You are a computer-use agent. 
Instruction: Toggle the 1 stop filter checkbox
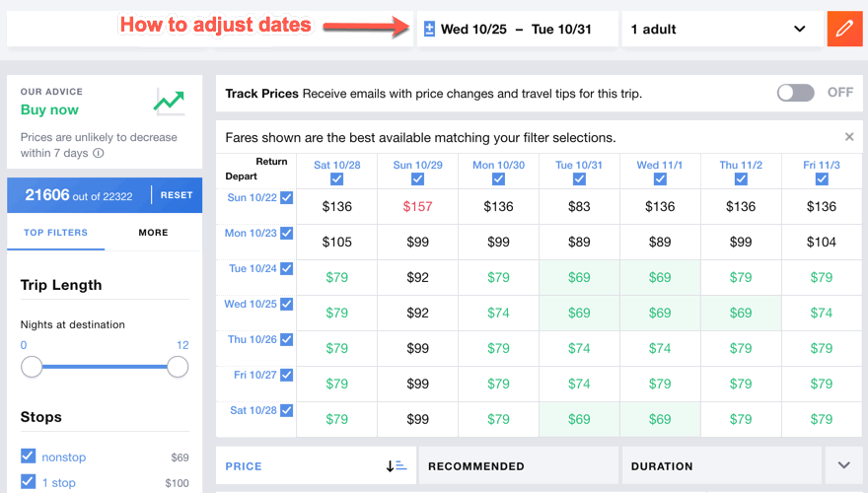29,482
